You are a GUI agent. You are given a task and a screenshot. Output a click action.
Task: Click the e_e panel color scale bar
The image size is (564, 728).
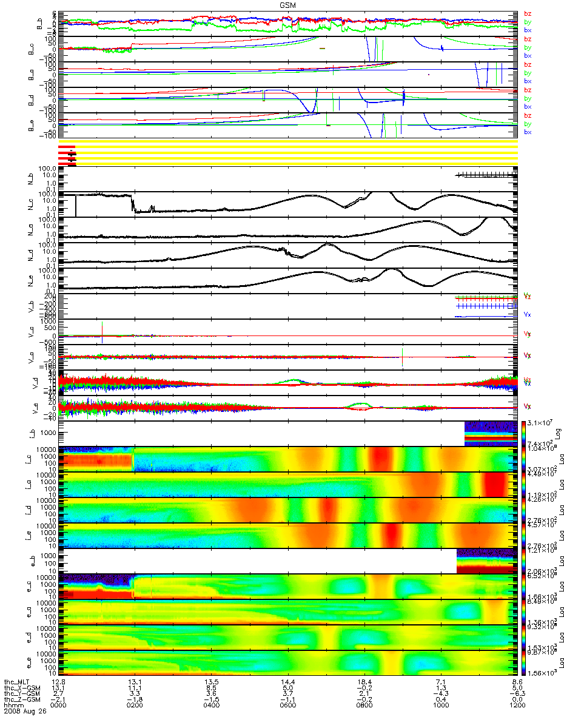(x=523, y=662)
